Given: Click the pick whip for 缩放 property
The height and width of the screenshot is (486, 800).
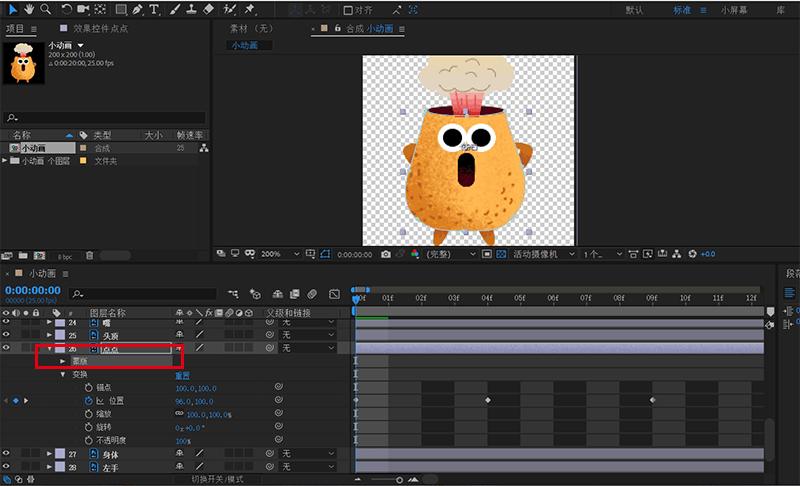Looking at the screenshot, I should click(279, 413).
